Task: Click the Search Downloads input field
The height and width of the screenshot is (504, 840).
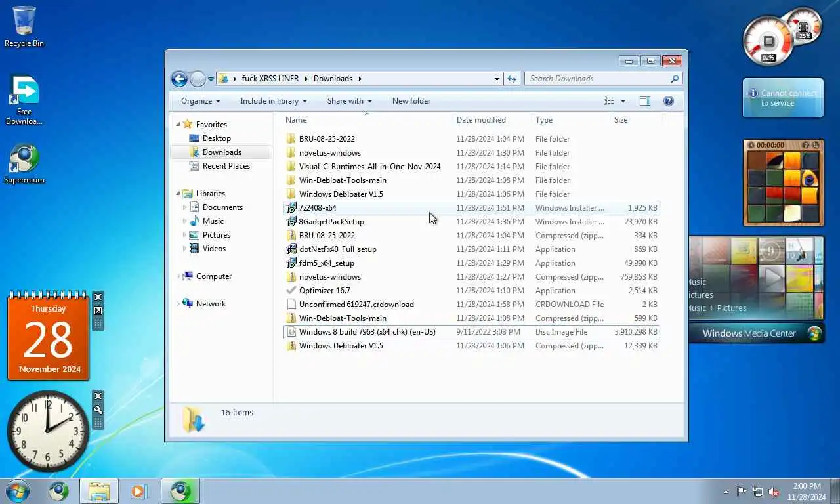Action: point(597,79)
